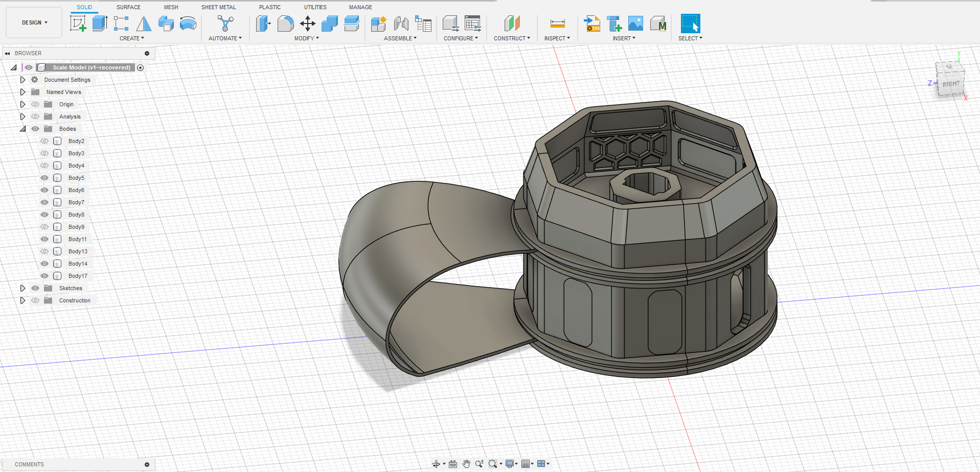Click the Automated Modeling icon

pos(225,23)
